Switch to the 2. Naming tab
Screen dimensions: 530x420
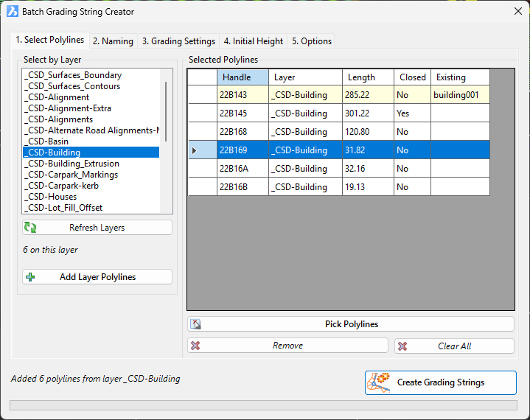(x=113, y=41)
